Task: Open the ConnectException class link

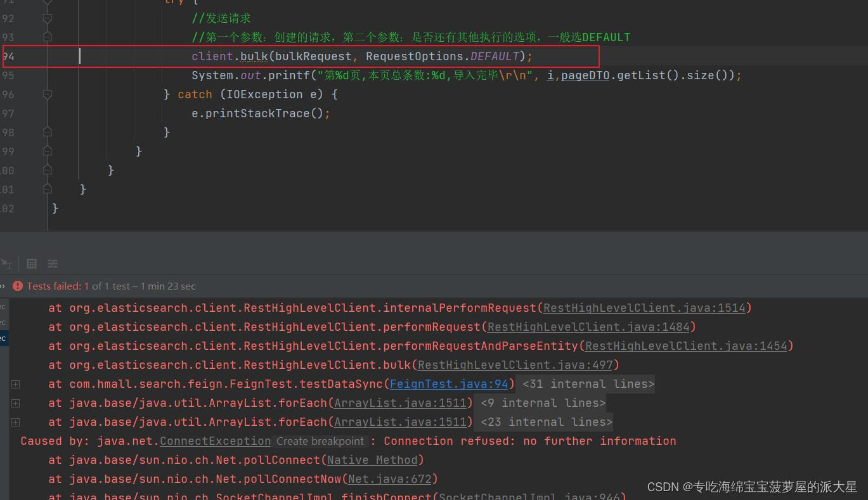Action: point(215,441)
